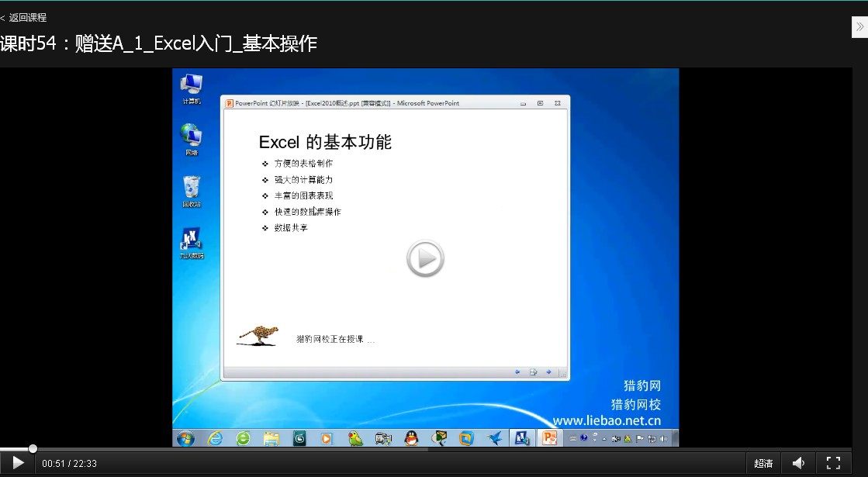Open the slide menu icon in PowerPoint
Screen dimensions: 868x477
point(533,372)
